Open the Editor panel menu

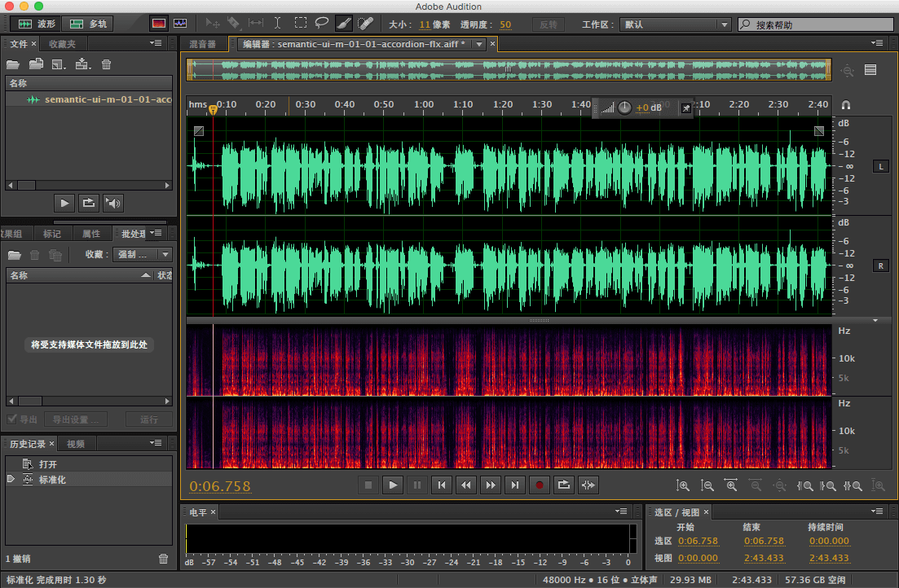(x=877, y=43)
